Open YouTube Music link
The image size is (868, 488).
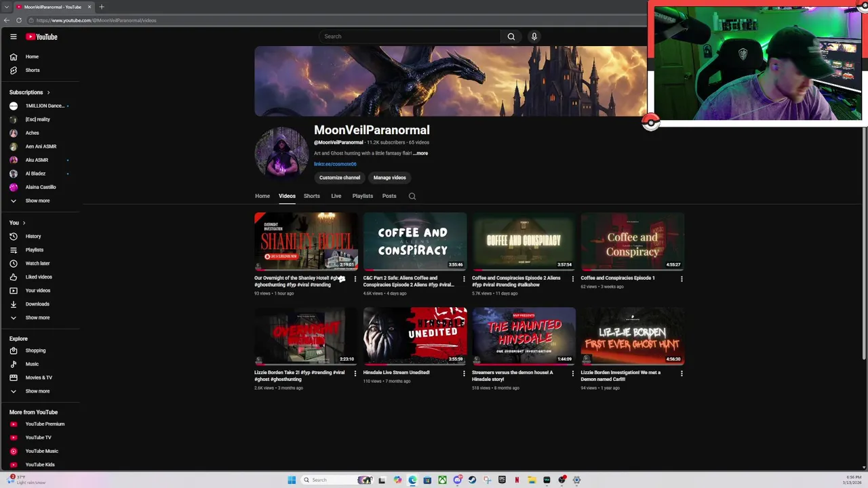pos(41,451)
